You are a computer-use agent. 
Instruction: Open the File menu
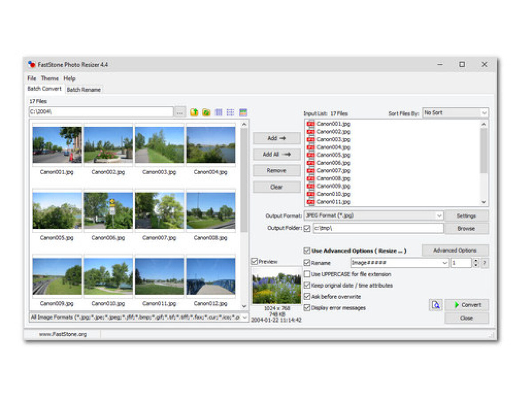pos(32,78)
